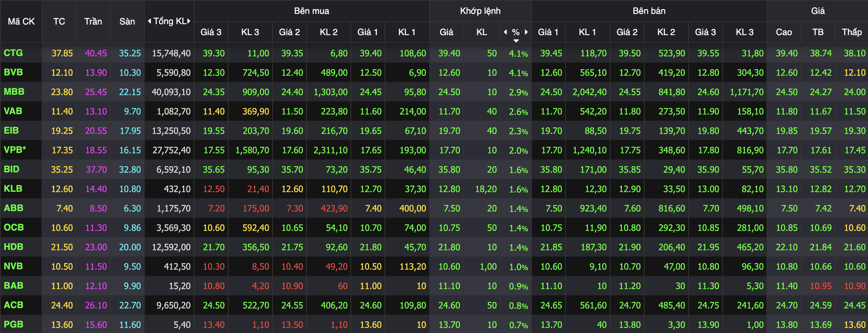Click the TB column header
The image size is (868, 333).
pos(818,32)
